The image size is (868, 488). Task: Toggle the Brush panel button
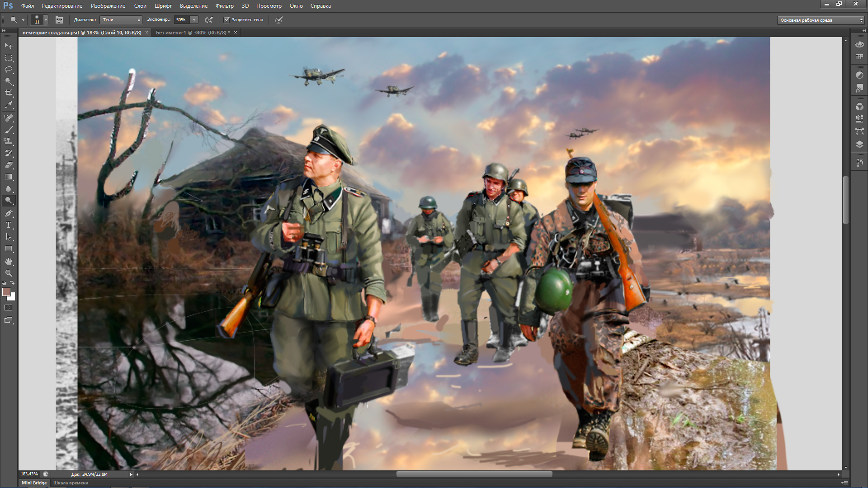point(59,20)
